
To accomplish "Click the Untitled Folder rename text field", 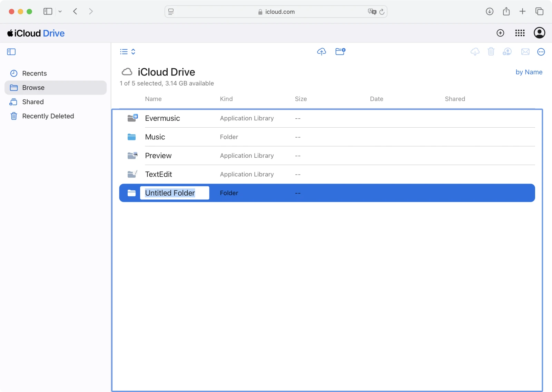I will coord(174,193).
